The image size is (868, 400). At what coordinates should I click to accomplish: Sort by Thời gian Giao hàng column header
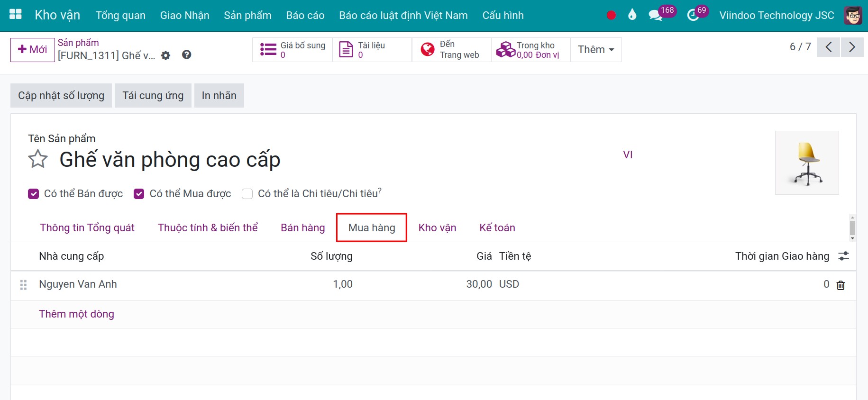tap(782, 256)
